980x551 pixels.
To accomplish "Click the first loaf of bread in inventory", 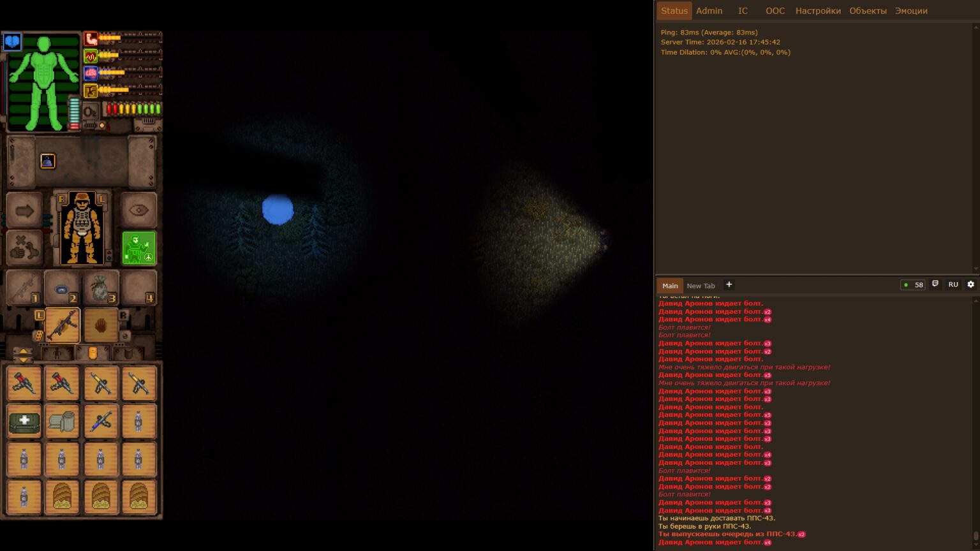I will pos(63,497).
